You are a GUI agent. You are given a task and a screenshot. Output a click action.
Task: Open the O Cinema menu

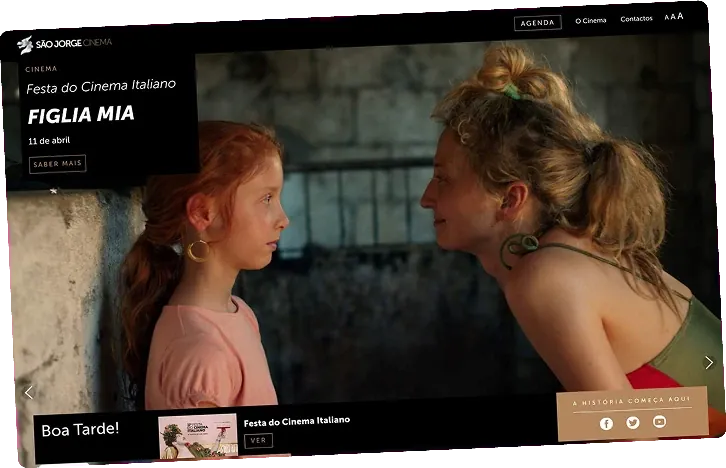(x=591, y=21)
